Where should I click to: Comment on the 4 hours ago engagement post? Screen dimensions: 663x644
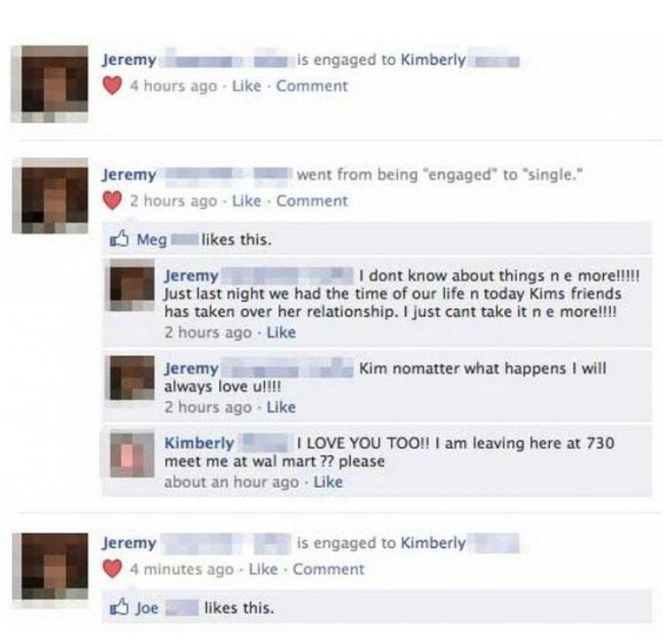(312, 86)
